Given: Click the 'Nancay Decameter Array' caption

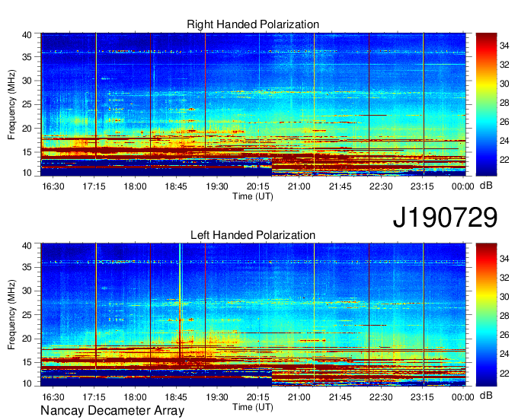Looking at the screenshot, I should click(x=112, y=411).
